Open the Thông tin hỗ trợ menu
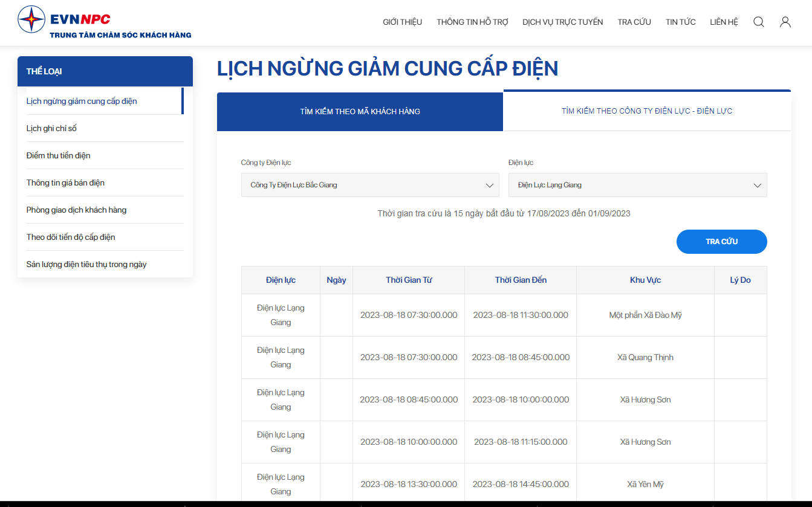812x507 pixels. (472, 22)
